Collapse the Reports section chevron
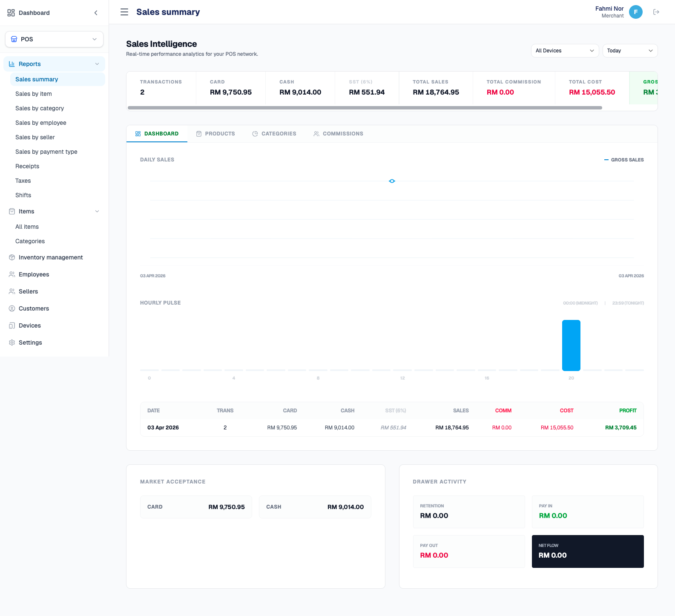Viewport: 675px width, 616px height. [x=97, y=64]
